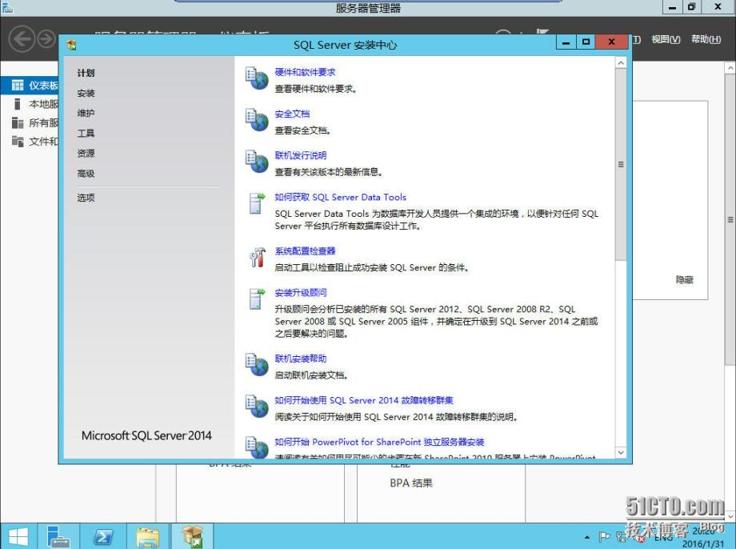Open Server Manager from the taskbar

(58, 536)
